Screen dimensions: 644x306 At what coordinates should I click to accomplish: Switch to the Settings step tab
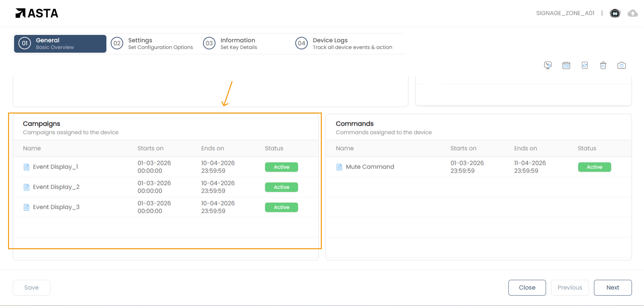152,44
